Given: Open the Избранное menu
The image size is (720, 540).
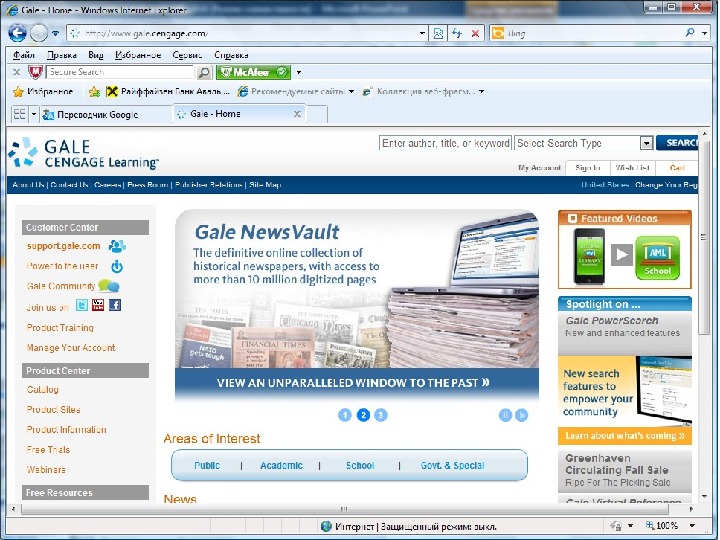Looking at the screenshot, I should (x=138, y=55).
